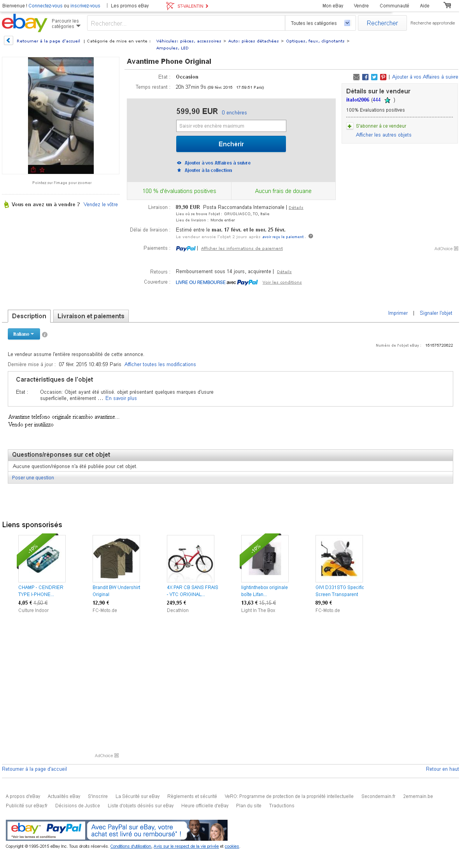This screenshot has height=868, width=461.
Task: Open the shopping cart icon
Action: click(447, 5)
